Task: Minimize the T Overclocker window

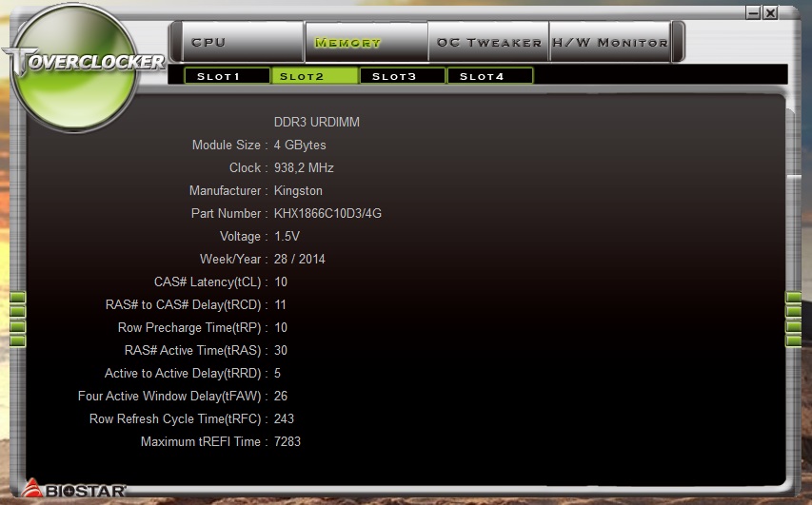Action: tap(754, 12)
